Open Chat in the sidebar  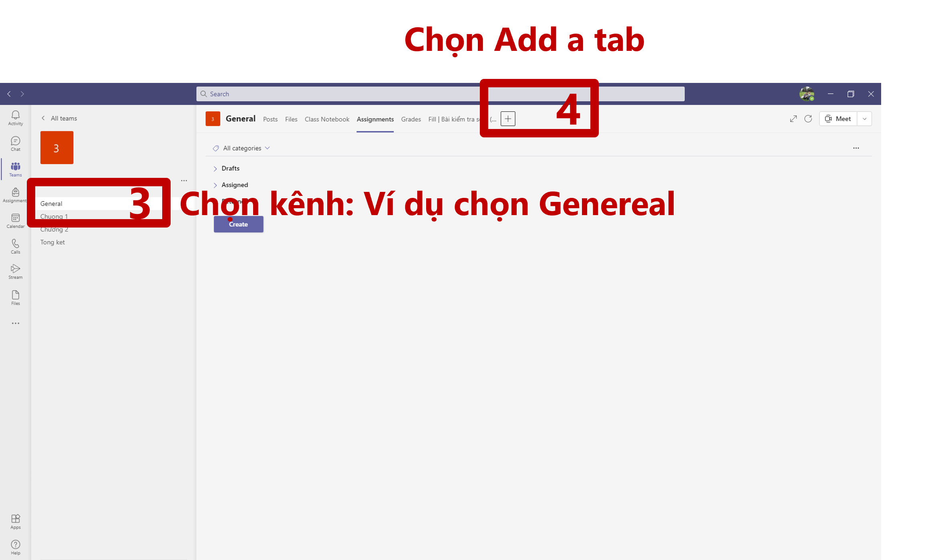[15, 144]
